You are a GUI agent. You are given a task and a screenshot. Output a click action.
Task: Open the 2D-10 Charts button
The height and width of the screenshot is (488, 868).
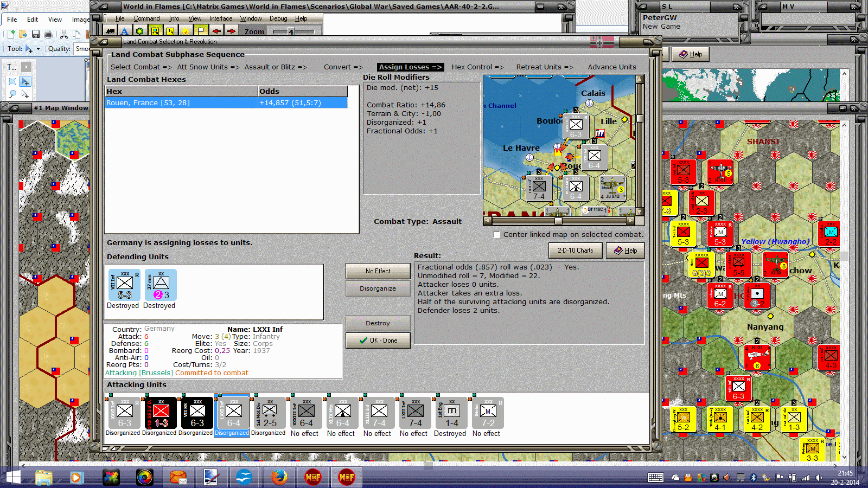(576, 251)
